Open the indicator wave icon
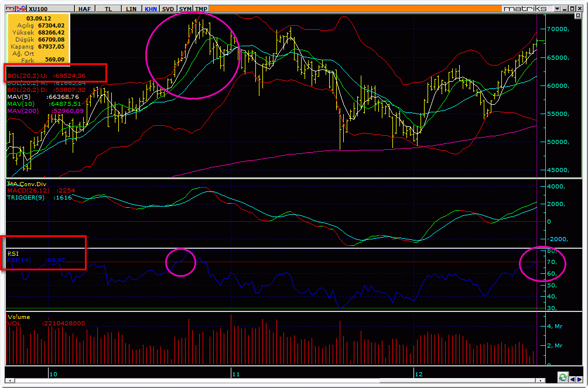 pyautogui.click(x=22, y=9)
